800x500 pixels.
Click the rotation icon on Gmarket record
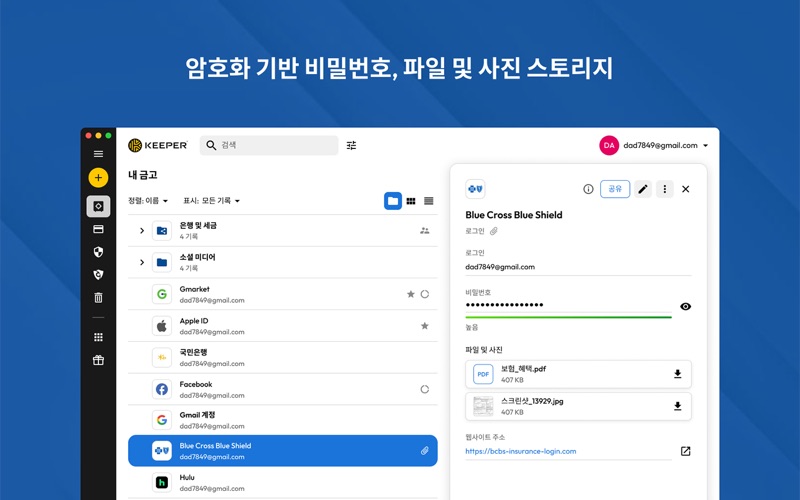pyautogui.click(x=424, y=294)
